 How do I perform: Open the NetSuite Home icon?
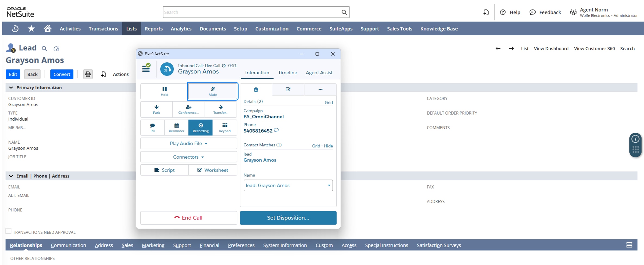48,29
